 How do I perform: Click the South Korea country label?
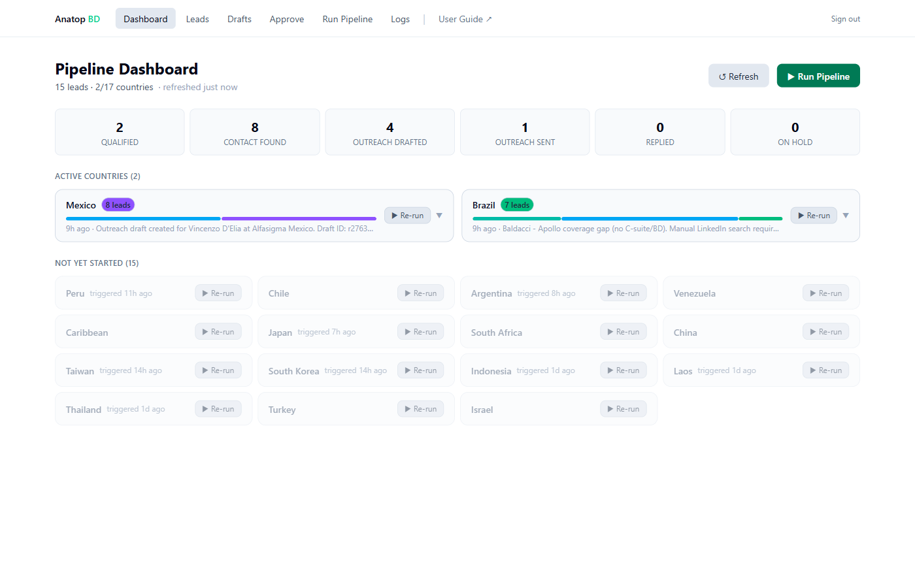(x=293, y=371)
